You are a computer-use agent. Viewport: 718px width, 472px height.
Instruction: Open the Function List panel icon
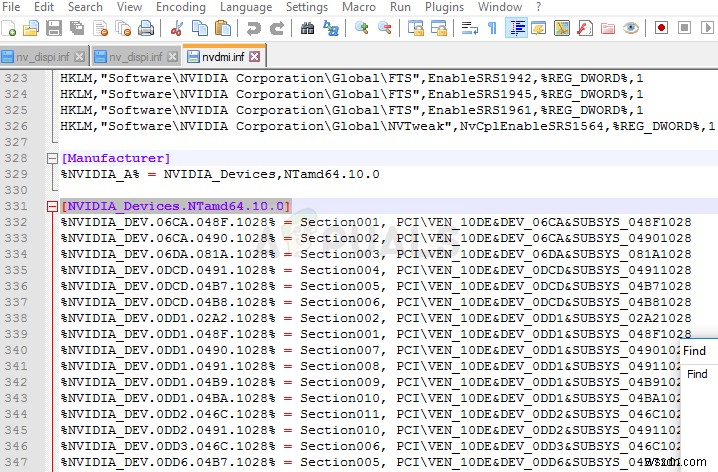(585, 28)
